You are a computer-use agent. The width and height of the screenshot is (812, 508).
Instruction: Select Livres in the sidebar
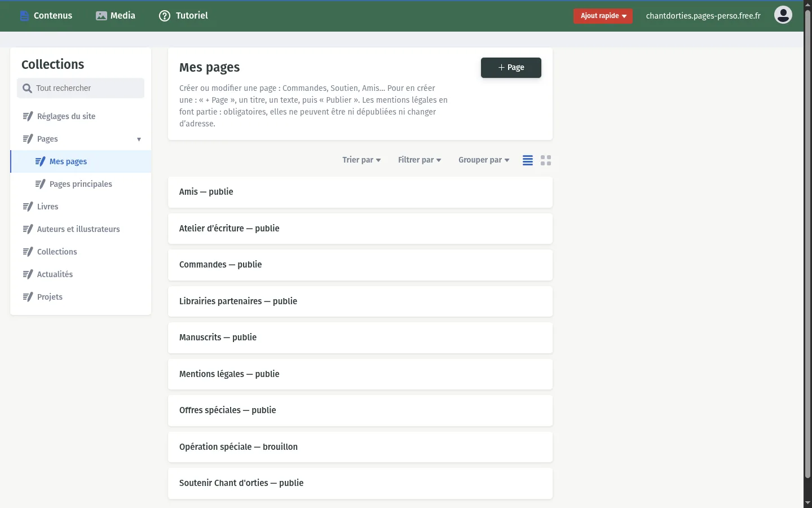tap(81, 207)
